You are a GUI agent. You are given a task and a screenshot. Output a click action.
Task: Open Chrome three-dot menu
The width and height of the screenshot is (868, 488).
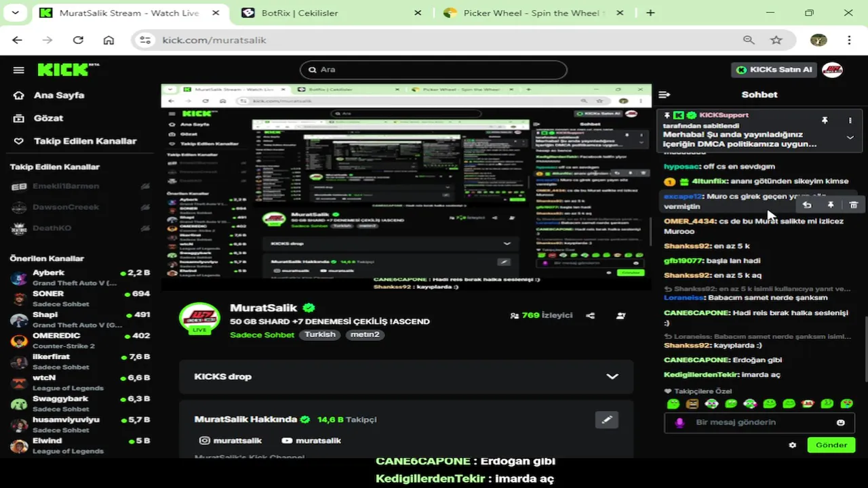pos(849,40)
